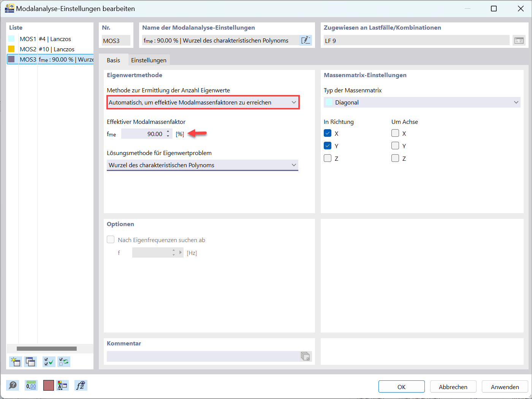The height and width of the screenshot is (399, 532).
Task: Click the name field of the modal analysis settings
Action: pos(220,40)
